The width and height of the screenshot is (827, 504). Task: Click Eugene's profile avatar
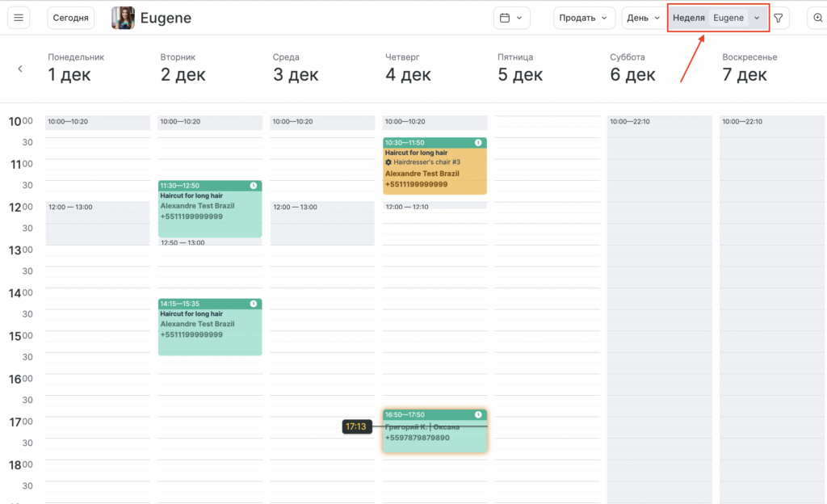point(123,18)
